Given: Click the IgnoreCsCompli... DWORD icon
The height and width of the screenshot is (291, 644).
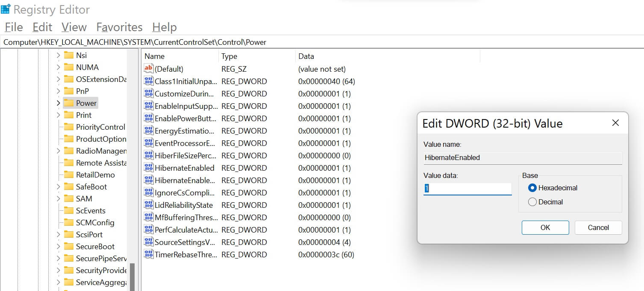Looking at the screenshot, I should click(x=148, y=192).
